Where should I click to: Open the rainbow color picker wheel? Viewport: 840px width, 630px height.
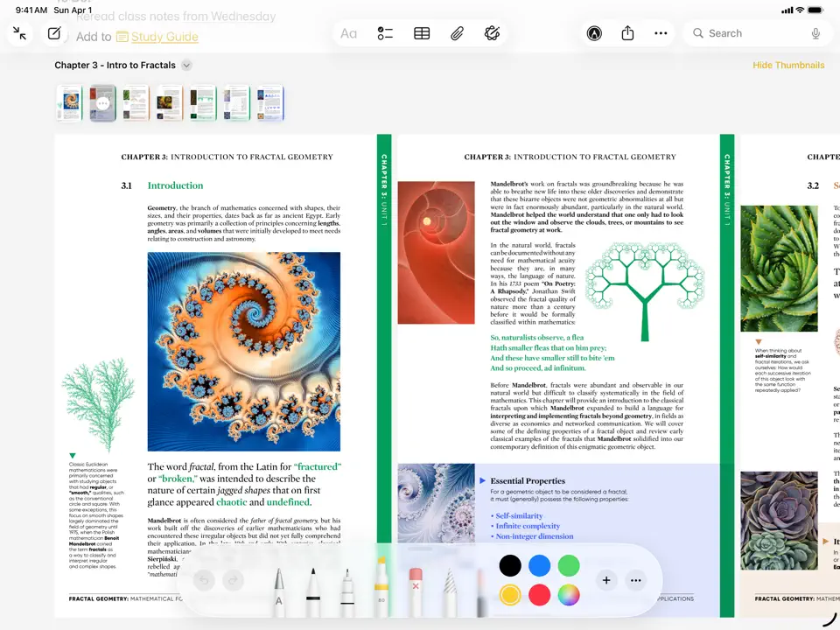pyautogui.click(x=569, y=595)
